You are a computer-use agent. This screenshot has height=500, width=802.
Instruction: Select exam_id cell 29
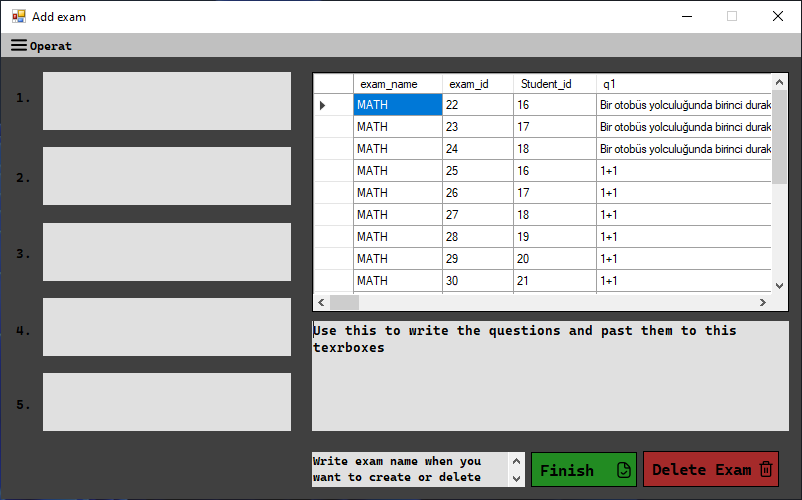pyautogui.click(x=478, y=259)
